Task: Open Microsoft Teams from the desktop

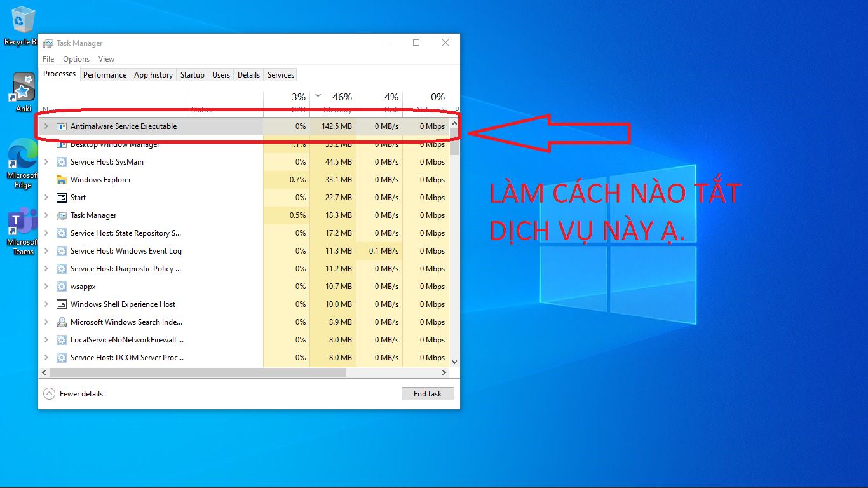Action: [21, 226]
